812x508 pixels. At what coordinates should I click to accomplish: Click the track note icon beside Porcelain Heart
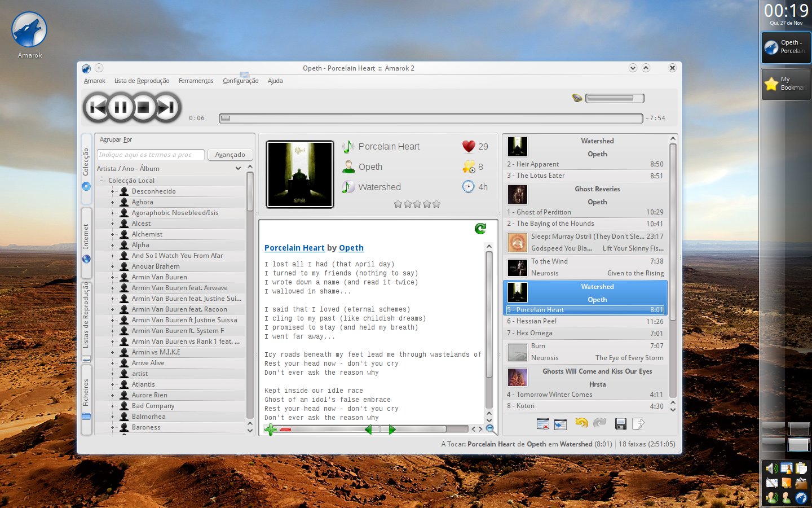pyautogui.click(x=348, y=146)
